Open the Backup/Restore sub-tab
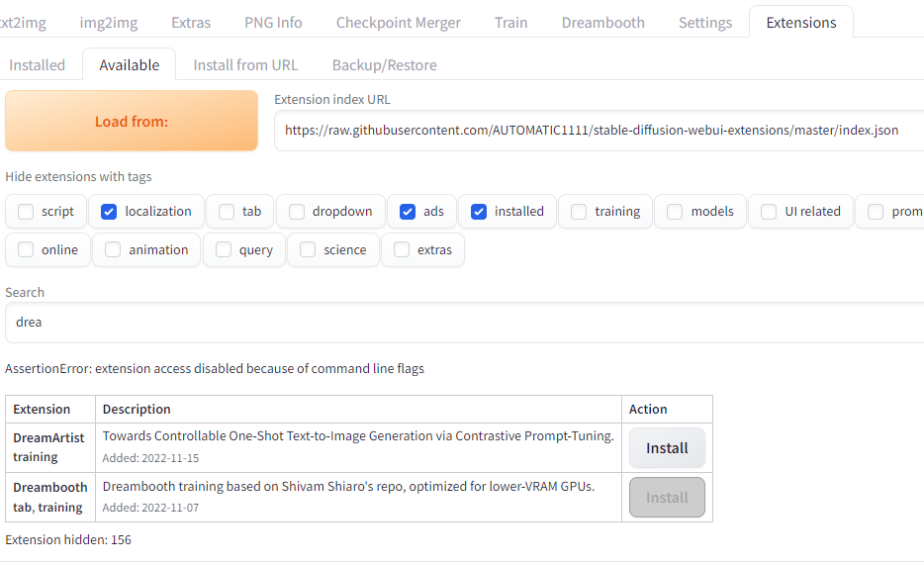The height and width of the screenshot is (565, 924). click(384, 64)
